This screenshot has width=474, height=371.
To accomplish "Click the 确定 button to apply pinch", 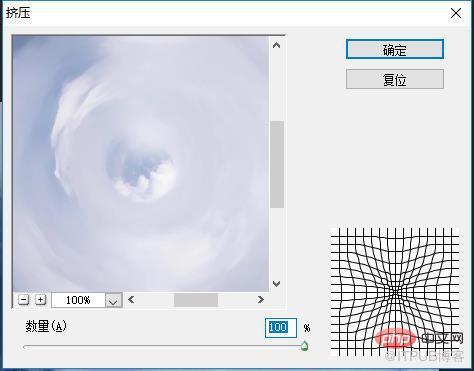I will click(395, 49).
